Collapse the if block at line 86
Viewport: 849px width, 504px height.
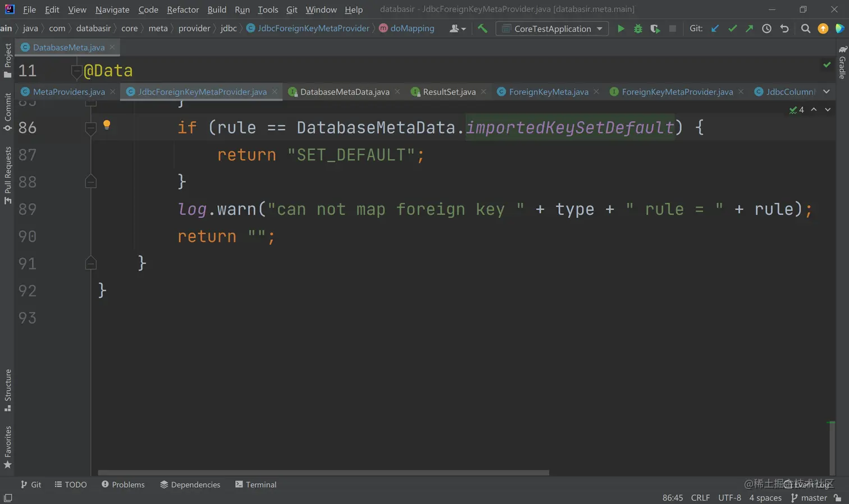coord(90,129)
